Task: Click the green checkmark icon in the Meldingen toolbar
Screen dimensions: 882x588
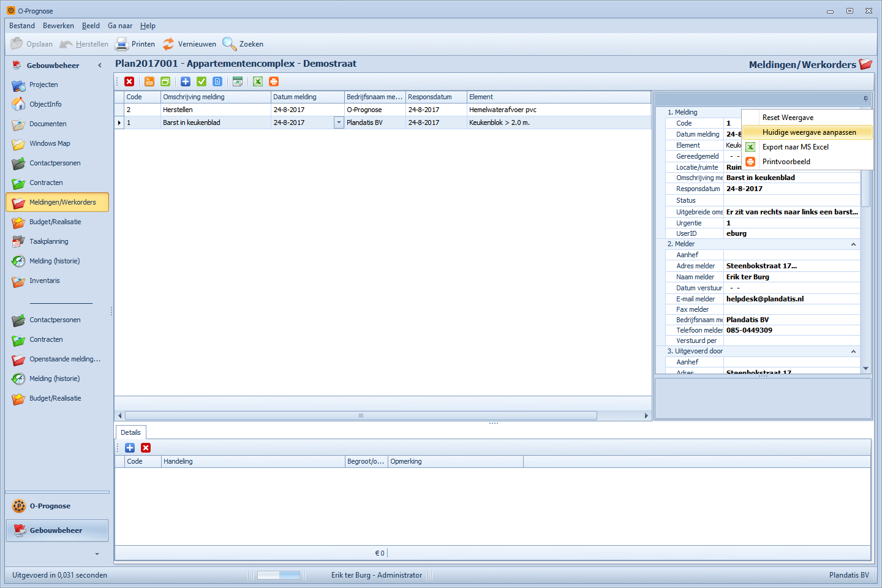Action: 202,81
